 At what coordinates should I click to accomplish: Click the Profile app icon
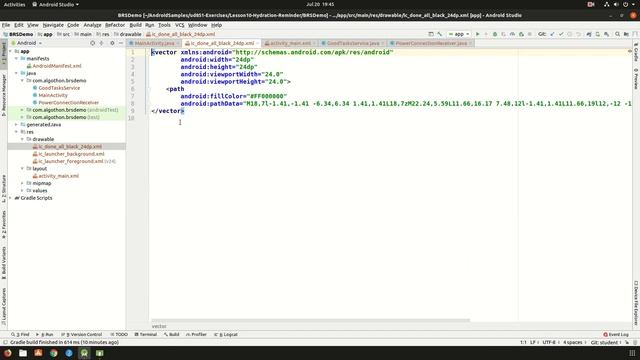coord(512,34)
